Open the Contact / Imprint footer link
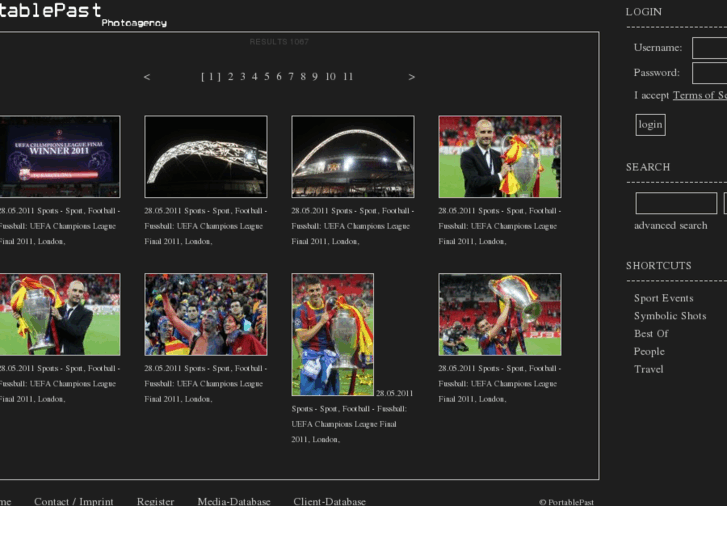 (x=74, y=501)
